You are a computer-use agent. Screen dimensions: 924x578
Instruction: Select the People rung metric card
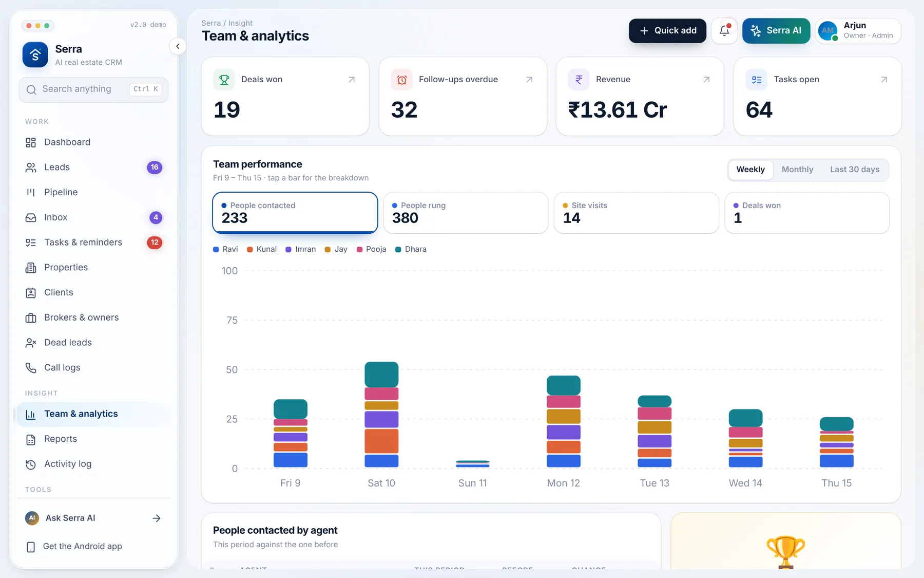click(466, 213)
